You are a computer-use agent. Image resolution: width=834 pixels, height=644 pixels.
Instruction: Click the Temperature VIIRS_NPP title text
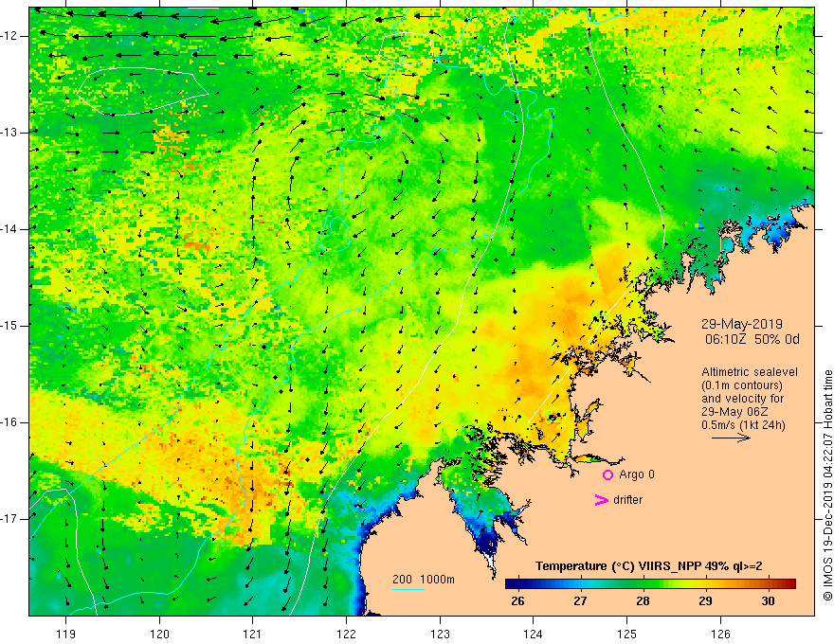point(648,566)
